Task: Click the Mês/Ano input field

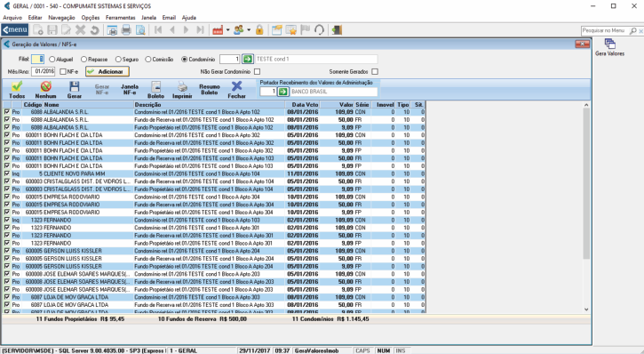Action: pos(44,71)
